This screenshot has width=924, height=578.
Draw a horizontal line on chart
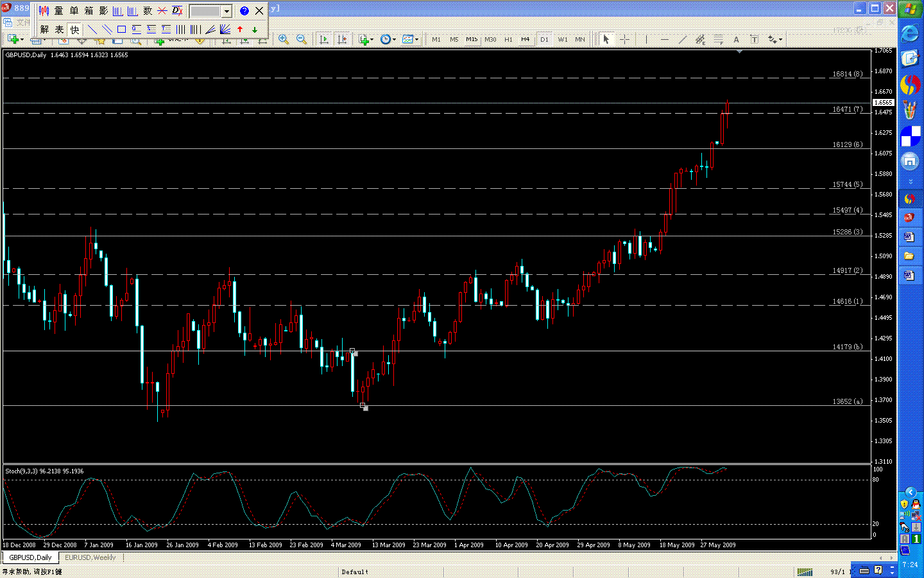point(664,39)
